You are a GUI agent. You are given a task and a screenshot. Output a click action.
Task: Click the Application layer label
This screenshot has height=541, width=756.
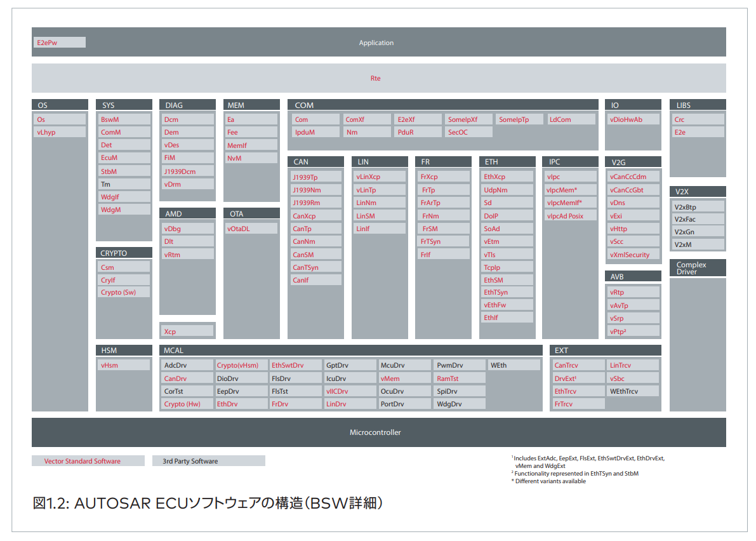376,43
